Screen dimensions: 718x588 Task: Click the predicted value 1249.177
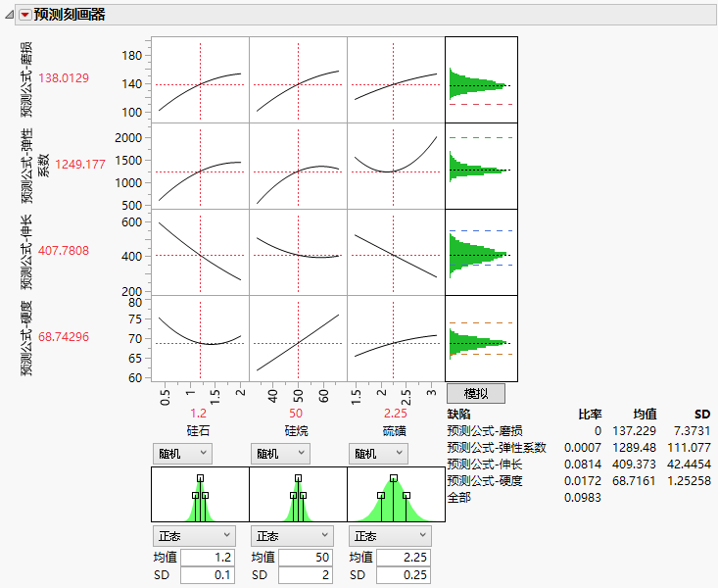(x=80, y=164)
